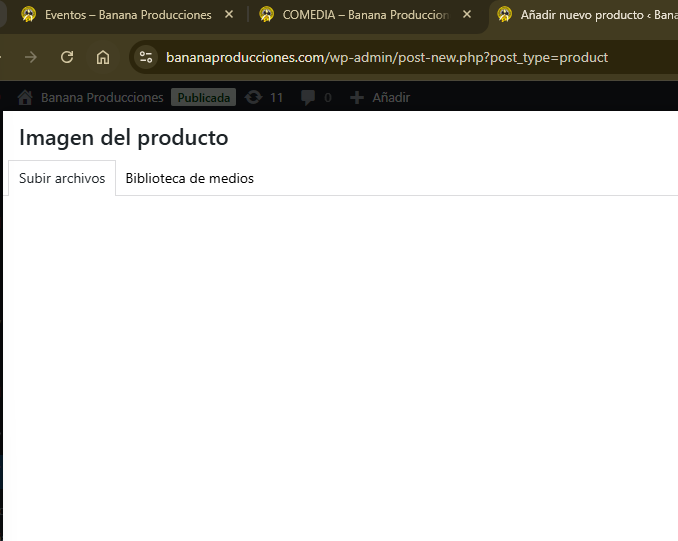The width and height of the screenshot is (678, 541).
Task: Select the Añadir nuevo producto browser tab
Action: (586, 15)
